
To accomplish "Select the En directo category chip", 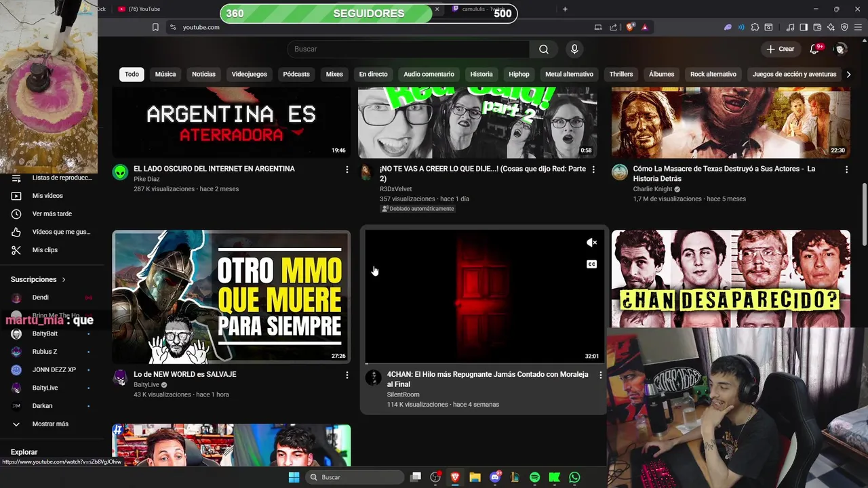I will (374, 74).
